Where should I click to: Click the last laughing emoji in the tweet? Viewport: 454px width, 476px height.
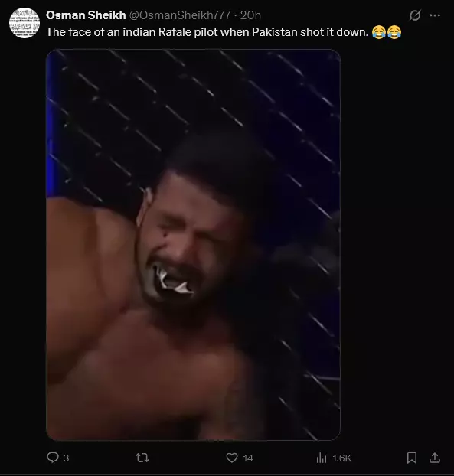(394, 32)
